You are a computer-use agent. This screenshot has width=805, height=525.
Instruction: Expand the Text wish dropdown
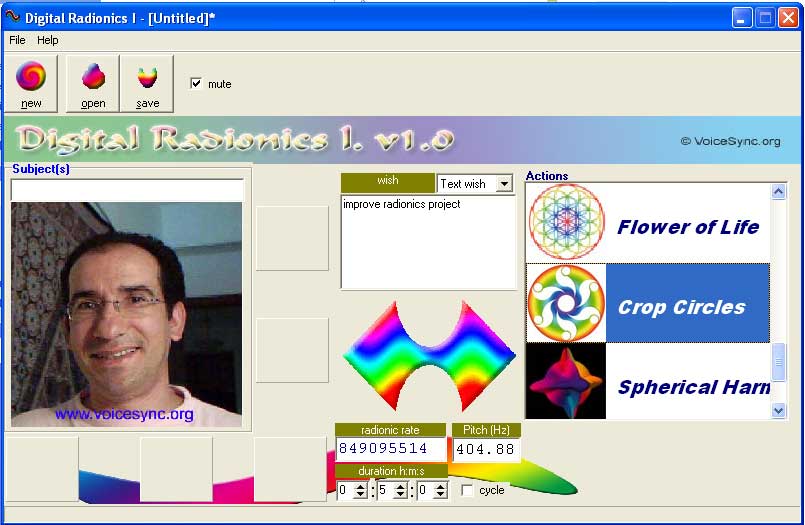point(504,184)
